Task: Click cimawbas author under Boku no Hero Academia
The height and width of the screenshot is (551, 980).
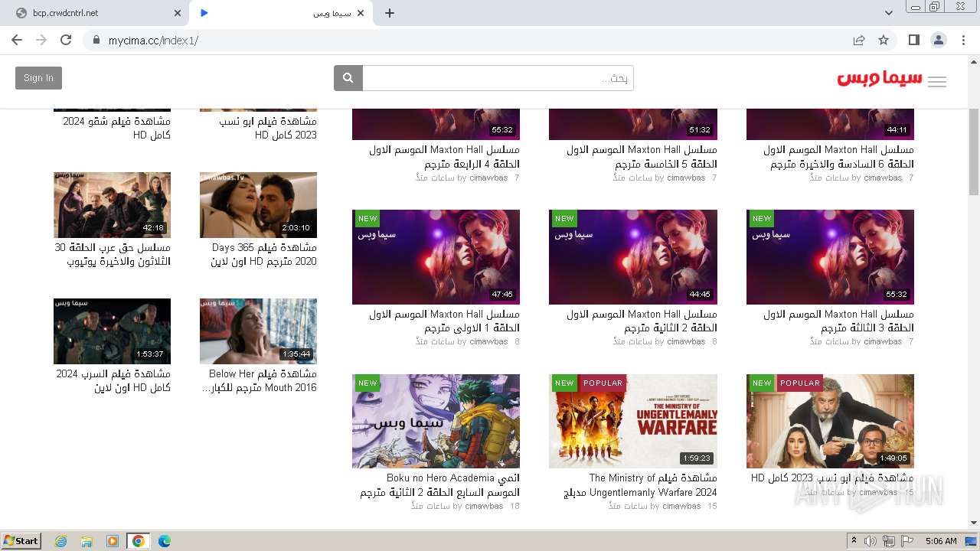Action: [x=484, y=506]
